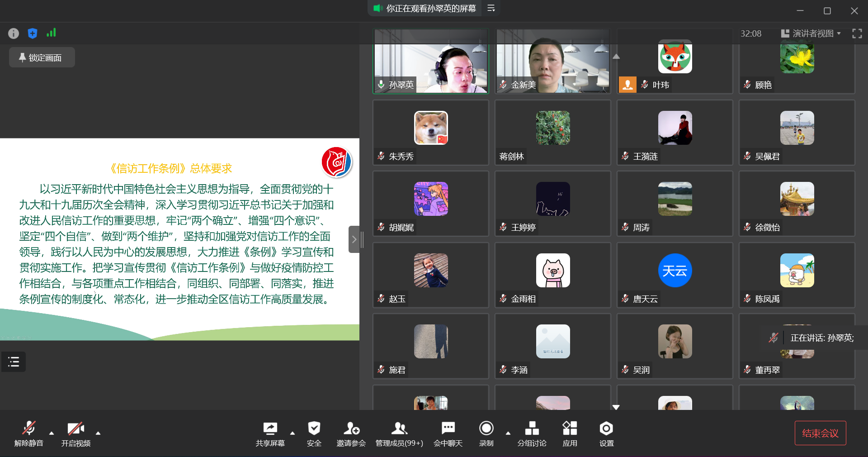Start sharing with 共享屏幕
Image resolution: width=868 pixels, height=457 pixels.
[270, 433]
